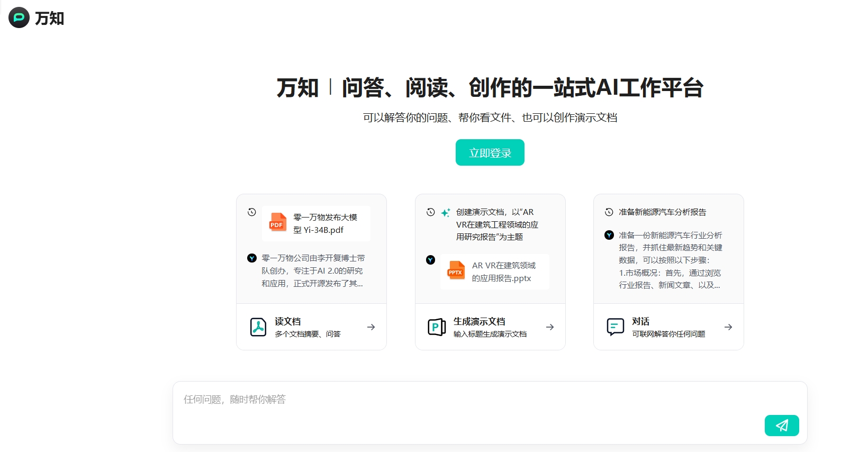Click the 可联网解答你任何问题 subtitle

[x=668, y=334]
